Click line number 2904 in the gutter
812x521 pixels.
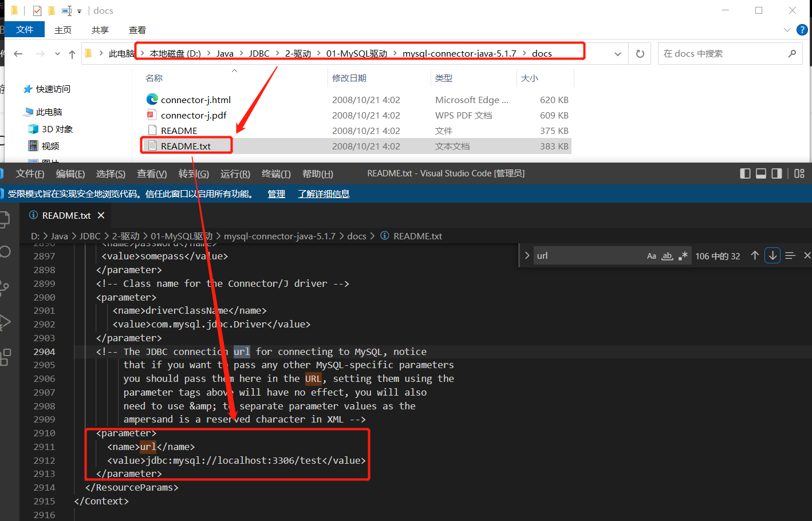coord(44,352)
